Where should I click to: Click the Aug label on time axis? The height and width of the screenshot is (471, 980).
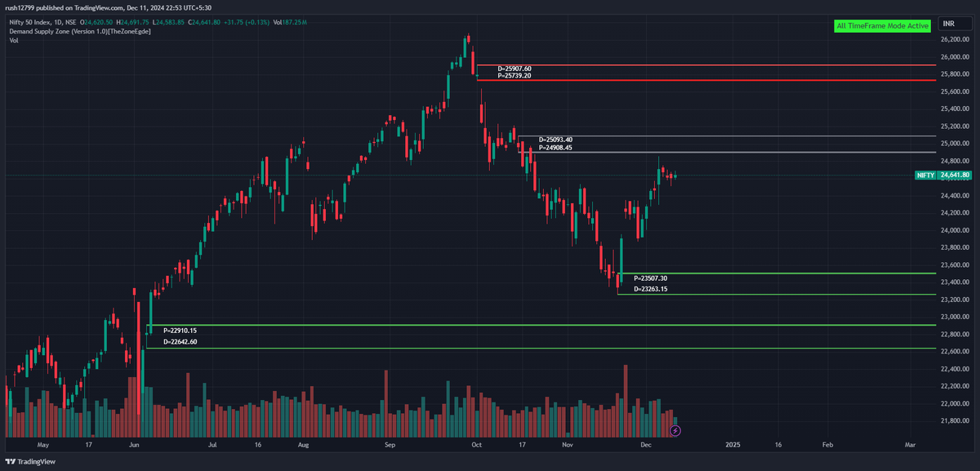303,446
